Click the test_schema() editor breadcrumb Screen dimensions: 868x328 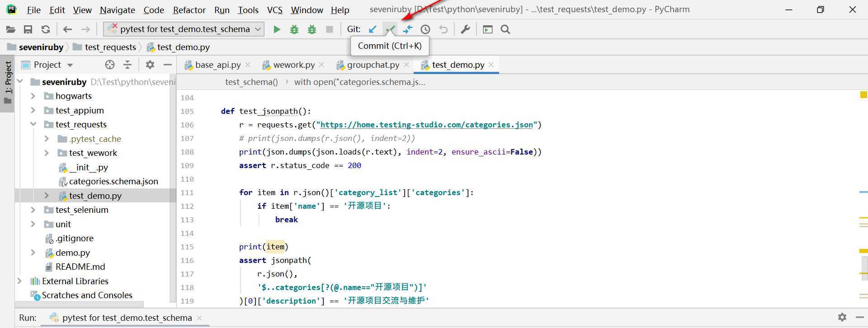click(x=251, y=82)
